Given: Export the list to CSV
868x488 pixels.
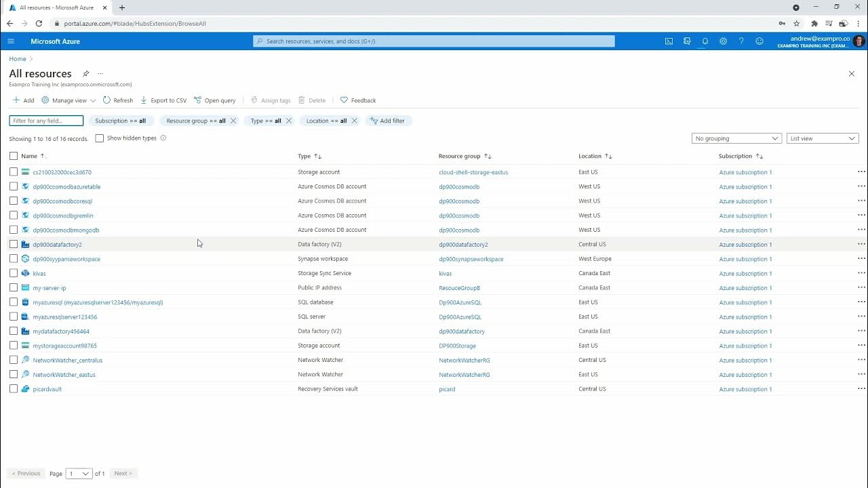Looking at the screenshot, I should click(x=163, y=100).
